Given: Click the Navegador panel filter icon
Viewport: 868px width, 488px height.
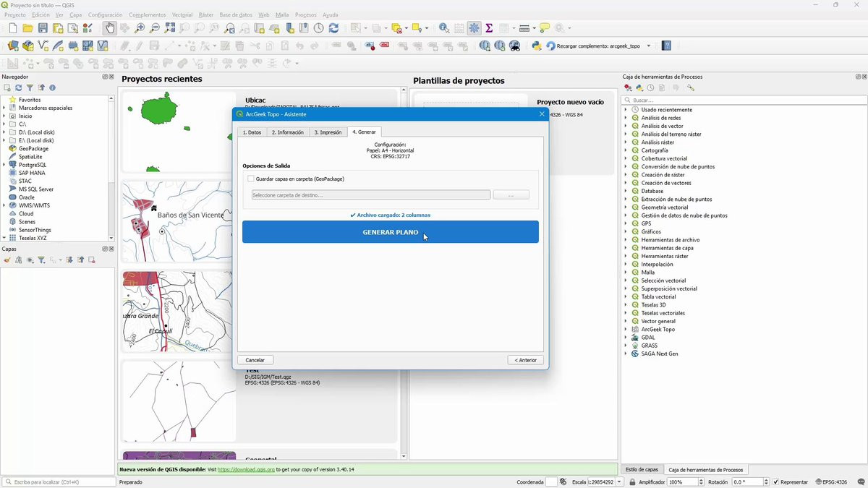Looking at the screenshot, I should pyautogui.click(x=30, y=87).
